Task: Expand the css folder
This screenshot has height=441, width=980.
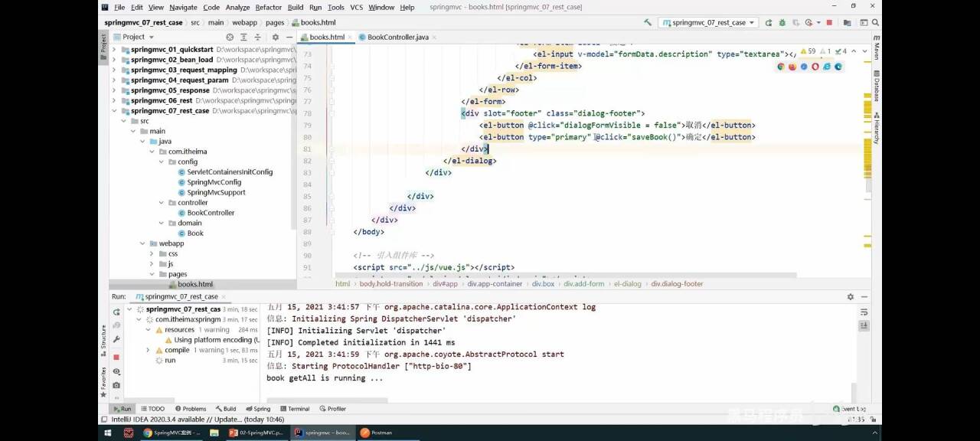Action: point(152,253)
